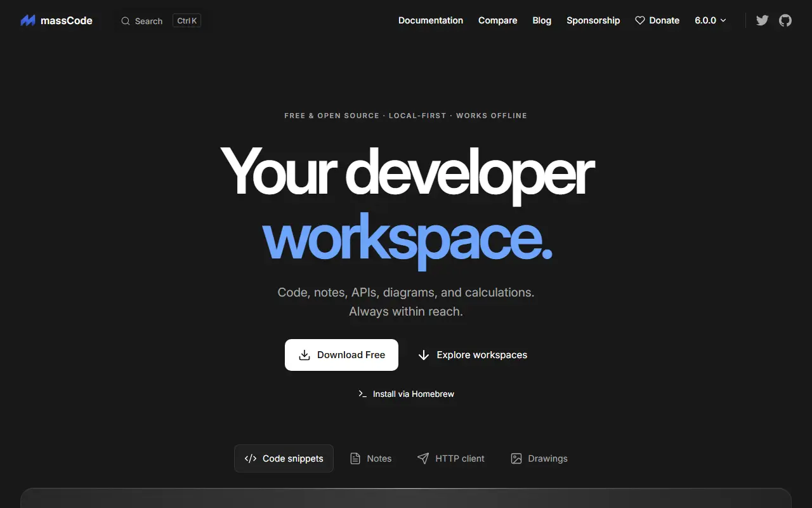Image resolution: width=812 pixels, height=508 pixels.
Task: Click the massCode brand name text
Action: click(x=67, y=21)
